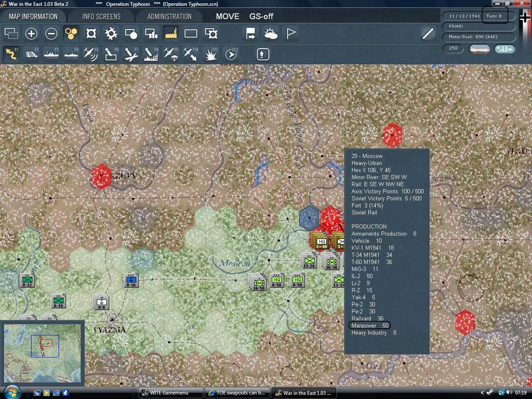This screenshot has height=399, width=532.
Task: Select Air recon mode (F5)
Action: click(x=91, y=54)
